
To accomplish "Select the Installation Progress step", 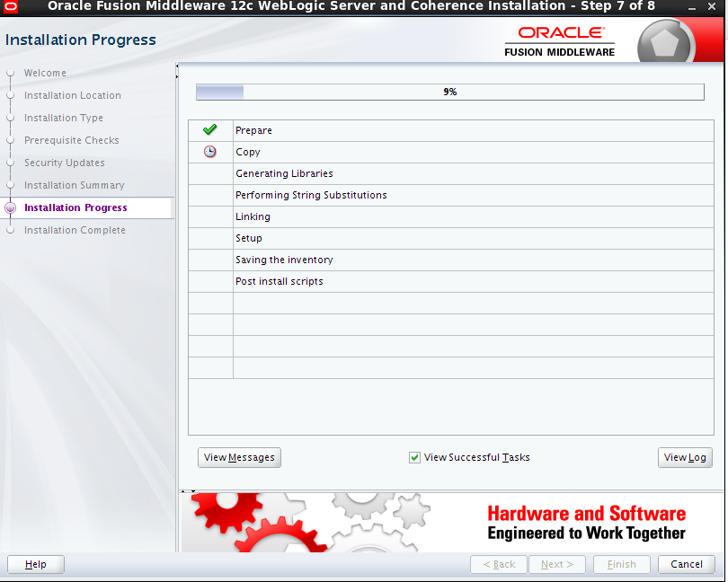I will pyautogui.click(x=75, y=208).
